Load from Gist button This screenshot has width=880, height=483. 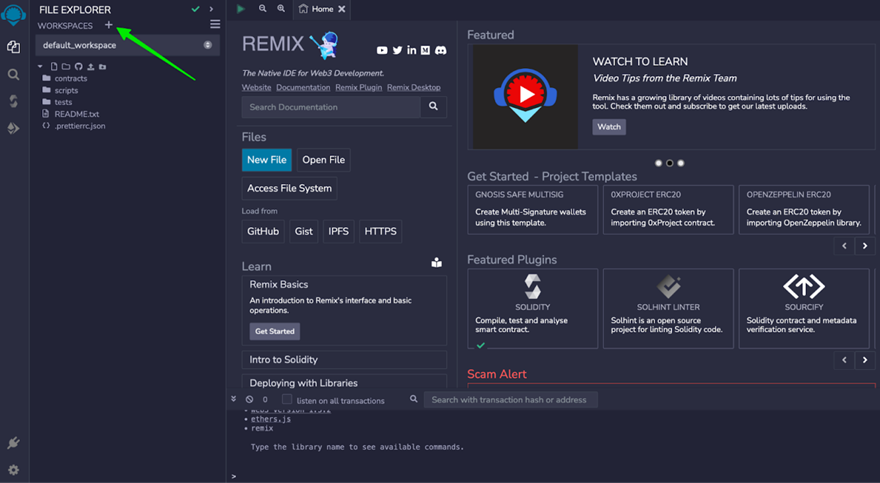pos(304,231)
